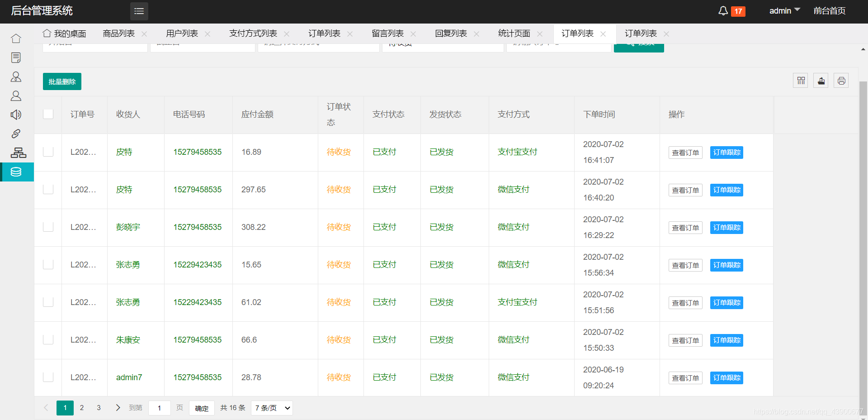Image resolution: width=868 pixels, height=420 pixels.
Task: Click the previous page arrow
Action: tap(46, 408)
